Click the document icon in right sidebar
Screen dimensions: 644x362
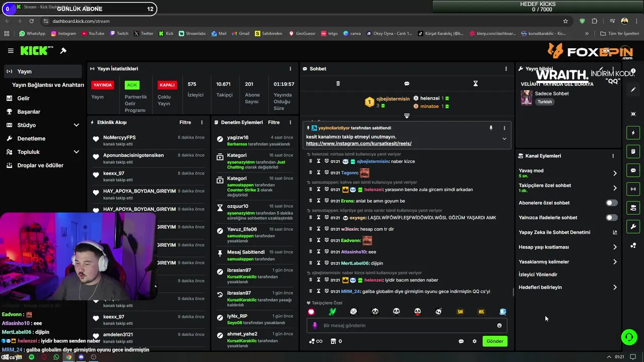point(633,151)
